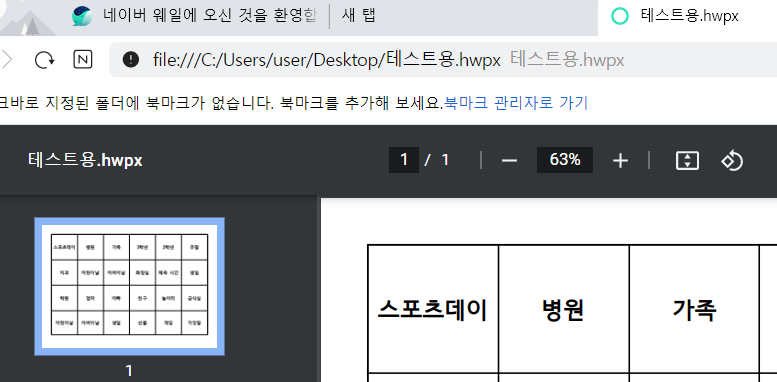Select the page 1 thumbnail
The width and height of the screenshot is (777, 382).
(129, 286)
